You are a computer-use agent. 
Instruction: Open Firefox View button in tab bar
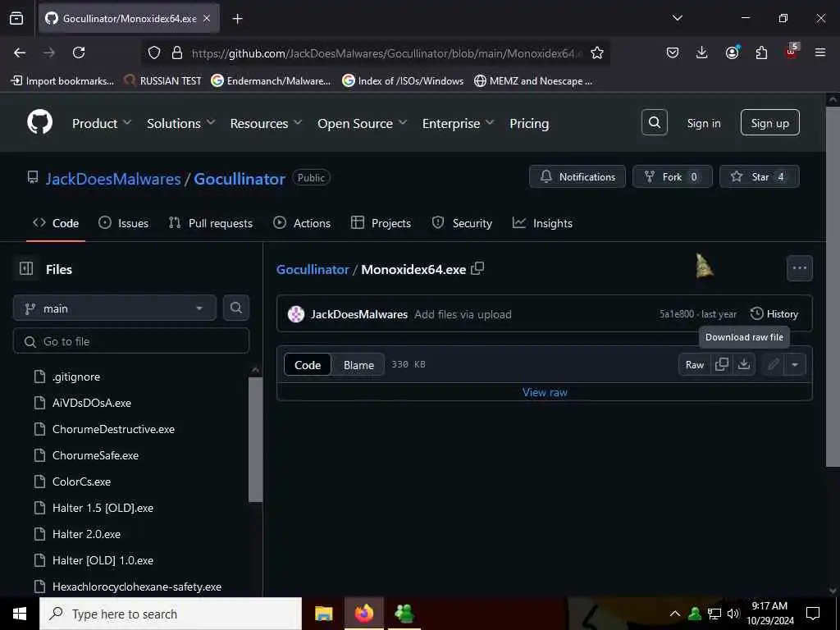click(x=16, y=18)
